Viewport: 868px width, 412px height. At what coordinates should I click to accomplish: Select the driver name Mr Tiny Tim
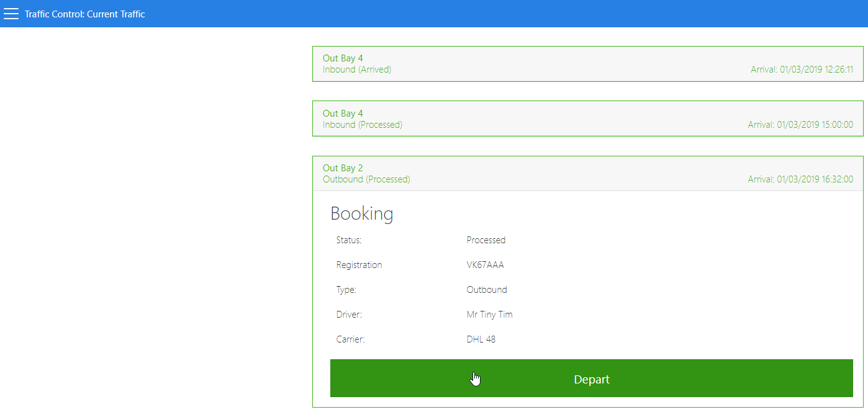click(x=489, y=315)
